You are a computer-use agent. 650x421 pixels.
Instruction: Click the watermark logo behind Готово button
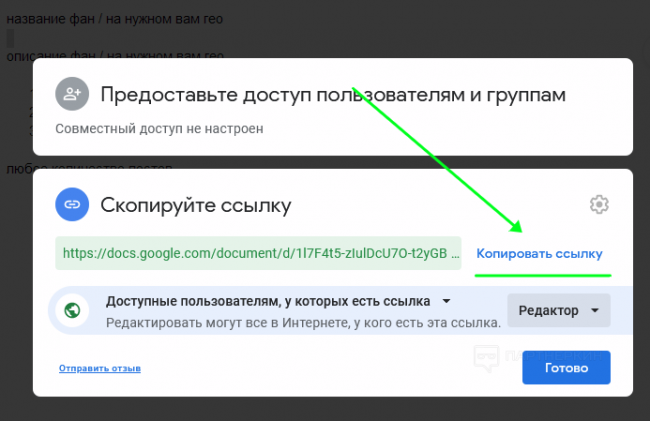click(x=487, y=356)
